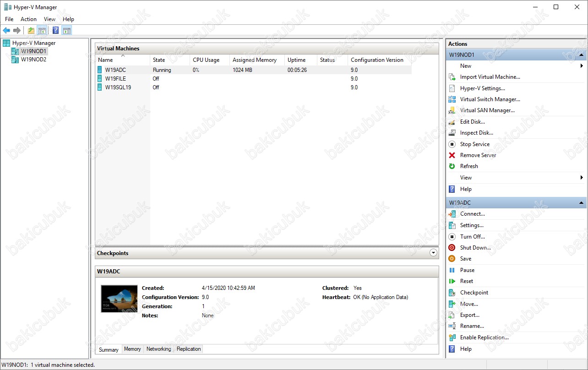Open the File menu
This screenshot has width=588, height=370.
pyautogui.click(x=9, y=19)
